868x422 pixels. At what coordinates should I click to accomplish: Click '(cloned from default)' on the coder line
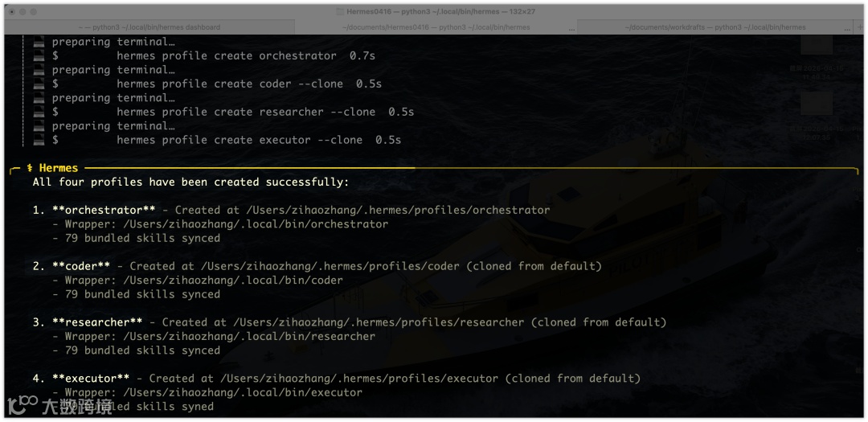pos(534,266)
